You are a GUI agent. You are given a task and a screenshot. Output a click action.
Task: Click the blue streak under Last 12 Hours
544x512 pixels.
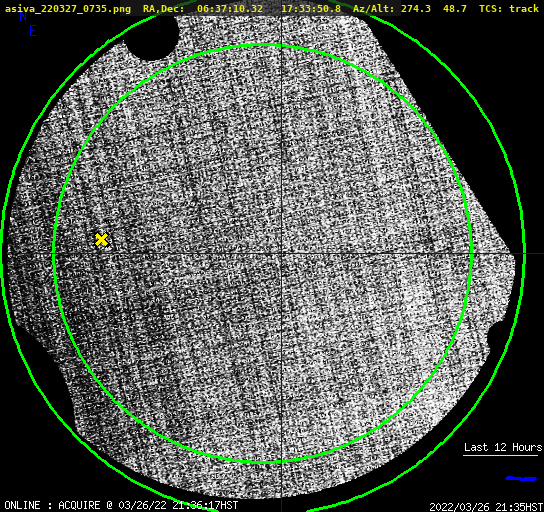[521, 479]
